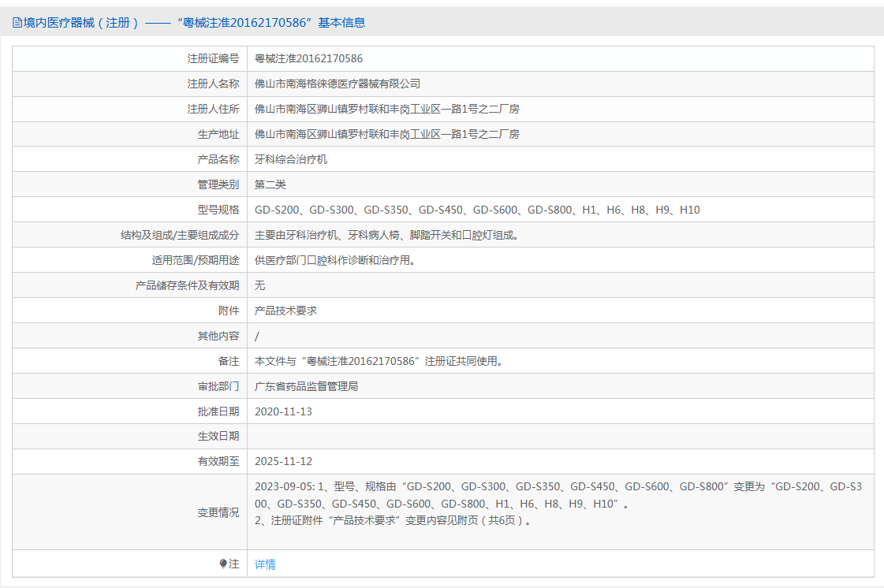Click the value 广东省药品监督管理局

tap(306, 386)
